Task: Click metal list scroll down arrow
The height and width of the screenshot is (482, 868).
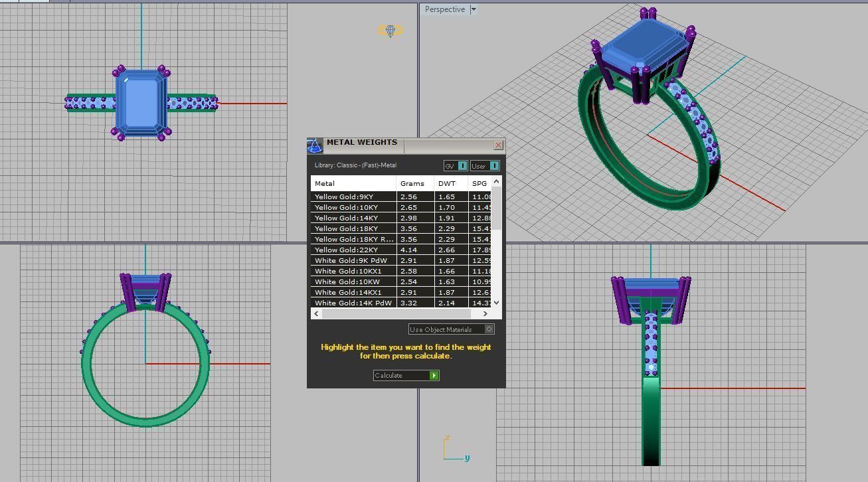Action: [497, 303]
